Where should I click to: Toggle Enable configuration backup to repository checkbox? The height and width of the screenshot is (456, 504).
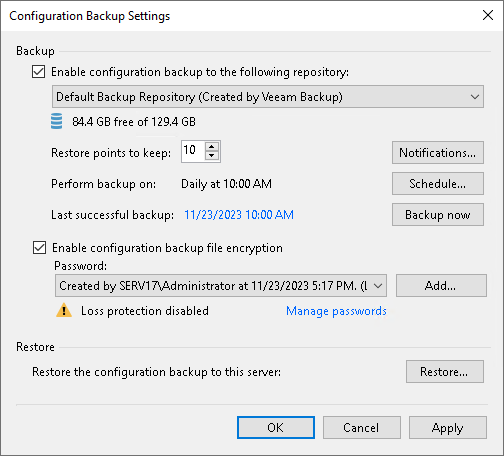(38, 72)
